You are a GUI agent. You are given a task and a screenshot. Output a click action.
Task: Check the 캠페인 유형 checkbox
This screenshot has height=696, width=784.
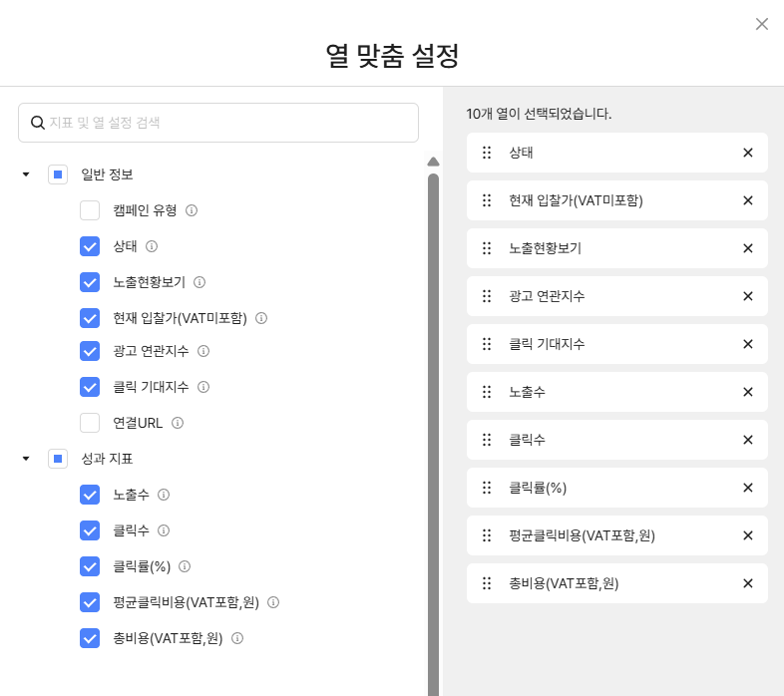(90, 210)
